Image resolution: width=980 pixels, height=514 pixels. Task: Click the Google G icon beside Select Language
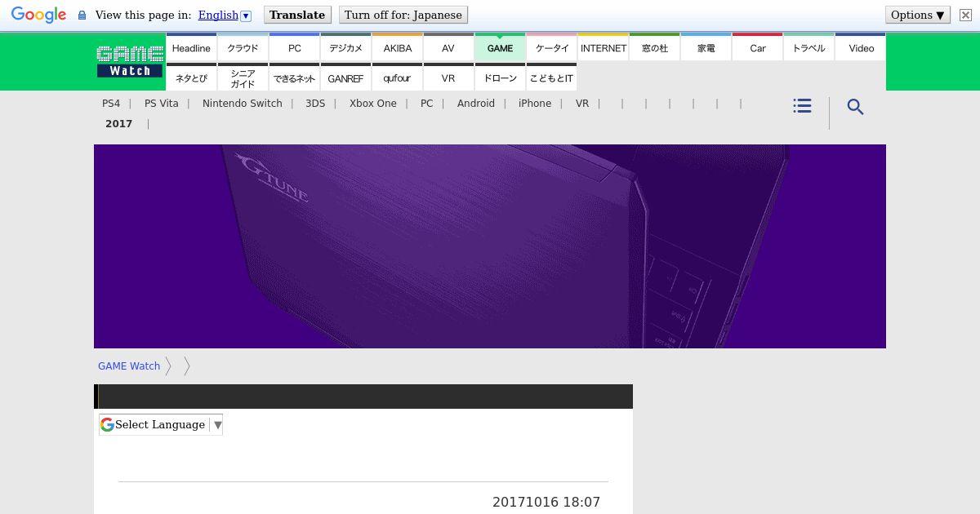click(107, 424)
